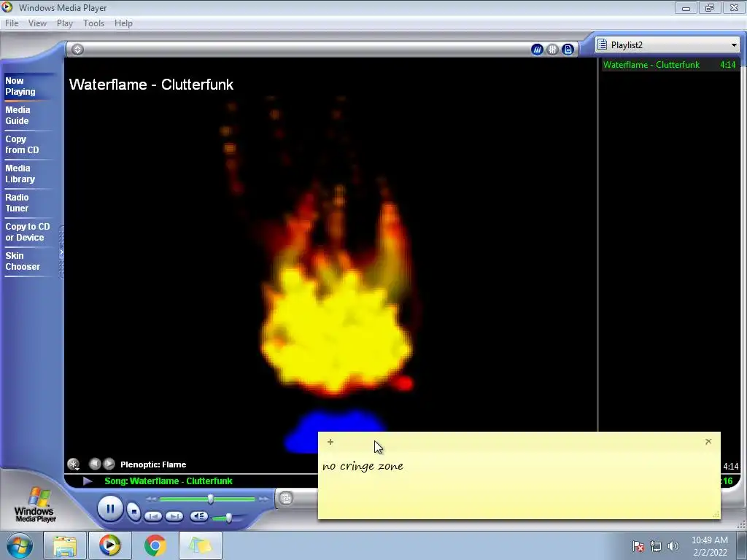Launch Google Chrome from taskbar
747x560 pixels.
(155, 545)
